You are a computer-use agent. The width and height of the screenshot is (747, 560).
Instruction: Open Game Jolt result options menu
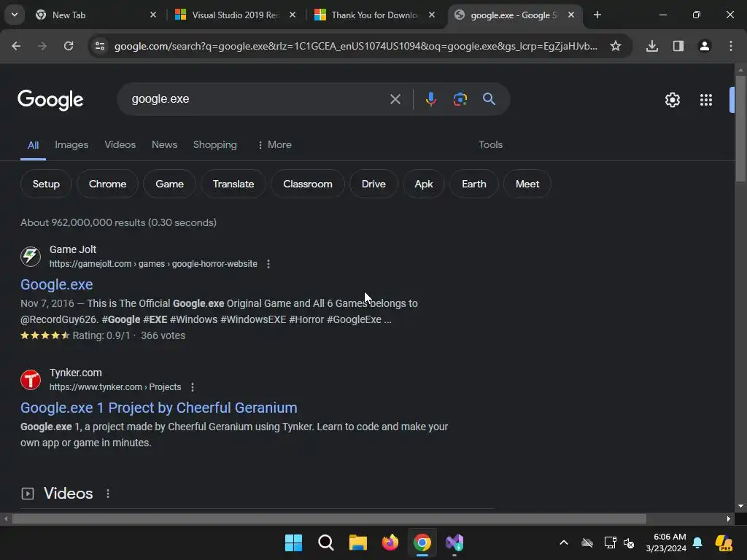tap(268, 264)
